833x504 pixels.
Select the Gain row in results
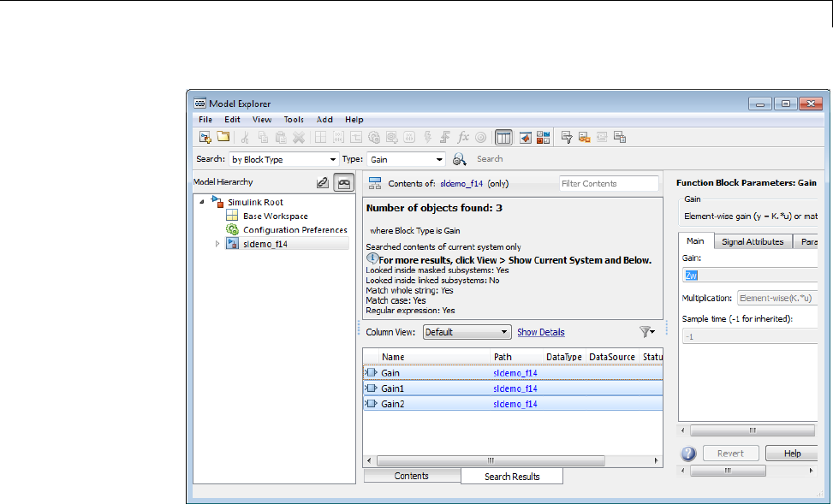[x=513, y=373]
